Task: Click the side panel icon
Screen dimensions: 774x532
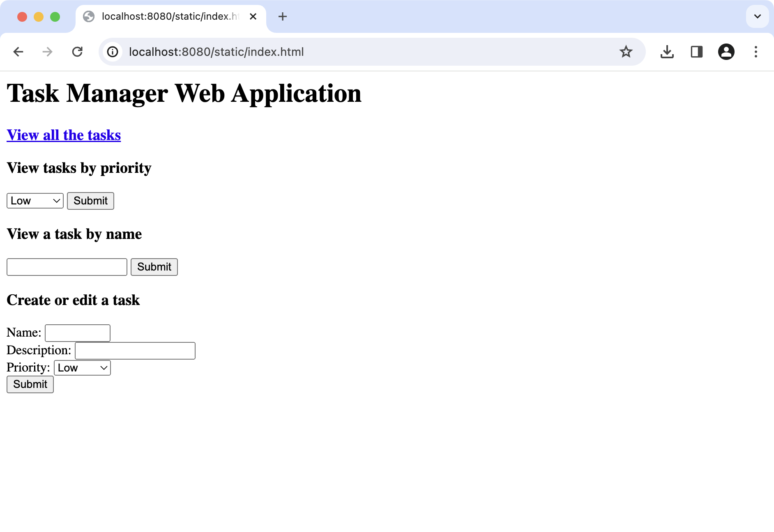Action: point(697,52)
